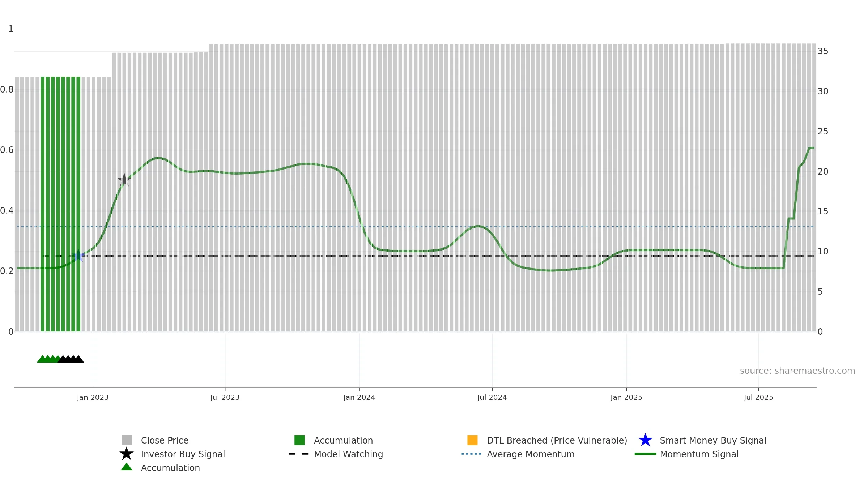Click the Jul 2025 axis tick label

(758, 397)
